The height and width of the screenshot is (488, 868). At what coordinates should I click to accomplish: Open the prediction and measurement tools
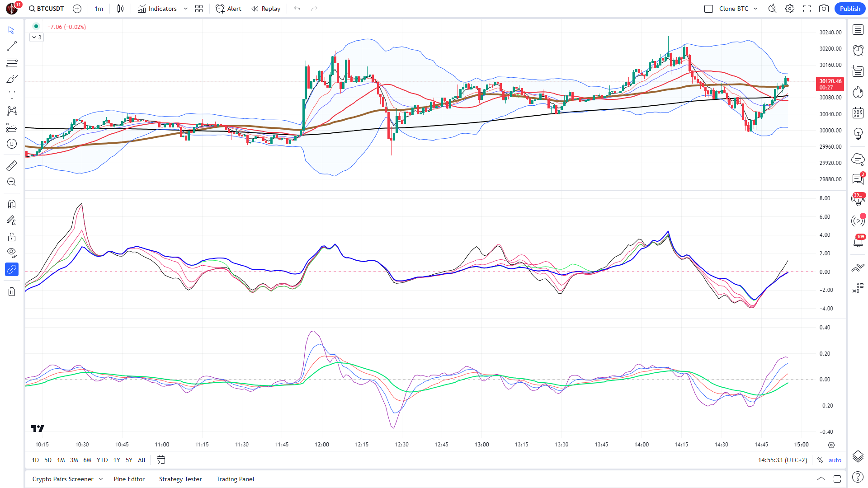(12, 127)
